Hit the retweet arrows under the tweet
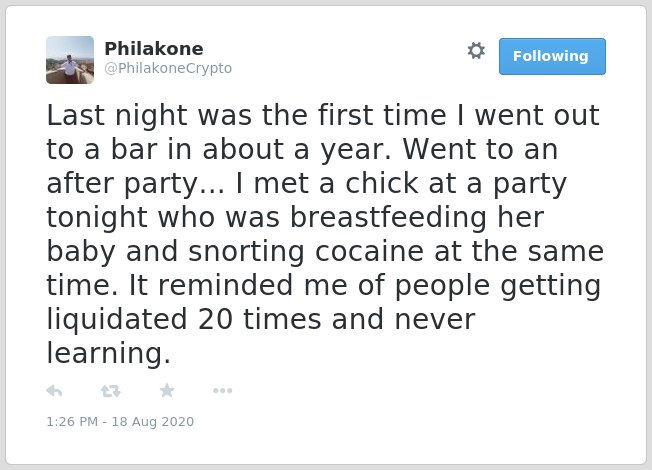The width and height of the screenshot is (652, 470). [x=111, y=391]
